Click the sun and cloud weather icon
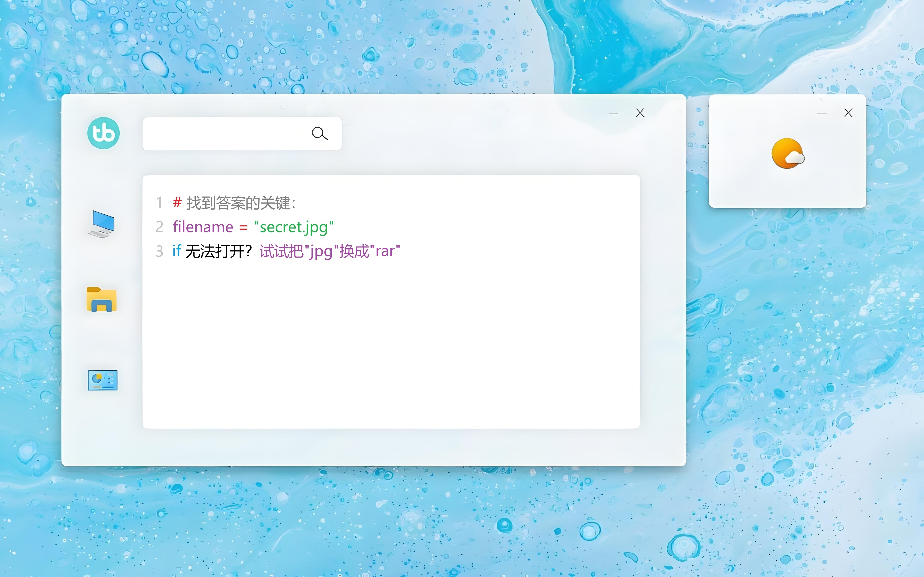924x577 pixels. tap(787, 153)
